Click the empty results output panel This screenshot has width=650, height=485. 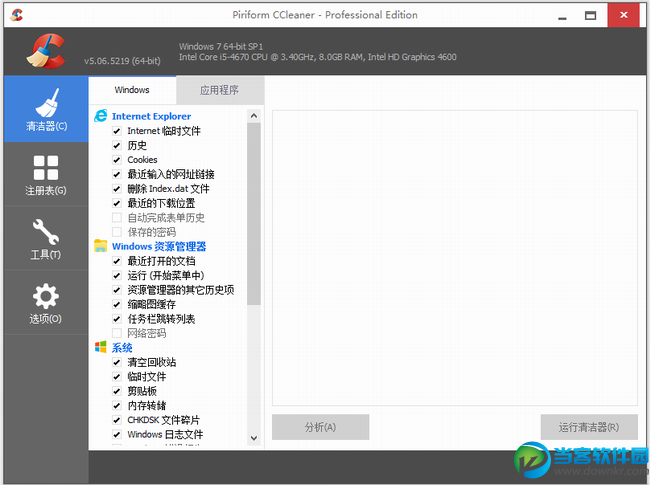pos(455,258)
